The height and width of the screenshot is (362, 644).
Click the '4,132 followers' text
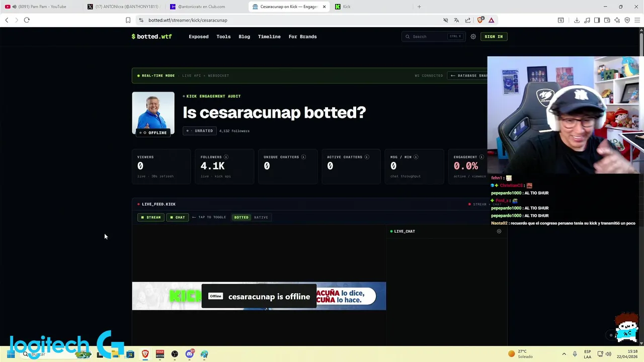click(234, 131)
